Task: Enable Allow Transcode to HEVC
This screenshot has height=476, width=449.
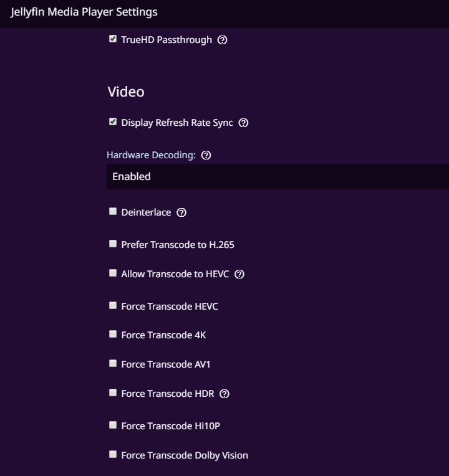Action: coord(113,274)
